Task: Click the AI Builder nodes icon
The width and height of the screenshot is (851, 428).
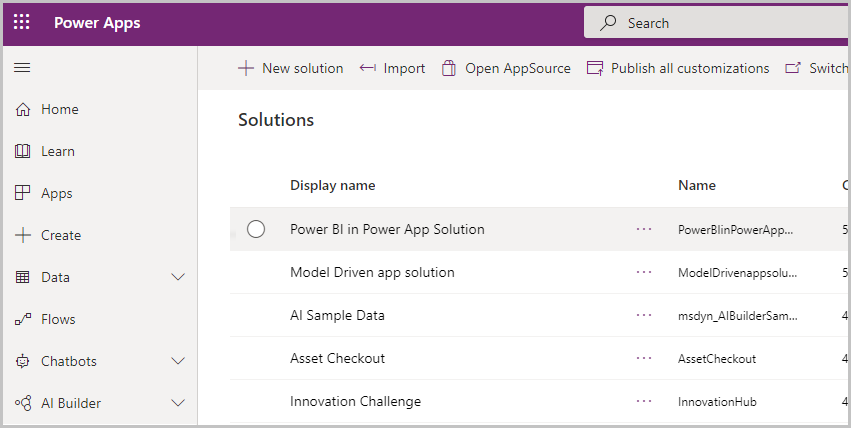Action: 23,403
